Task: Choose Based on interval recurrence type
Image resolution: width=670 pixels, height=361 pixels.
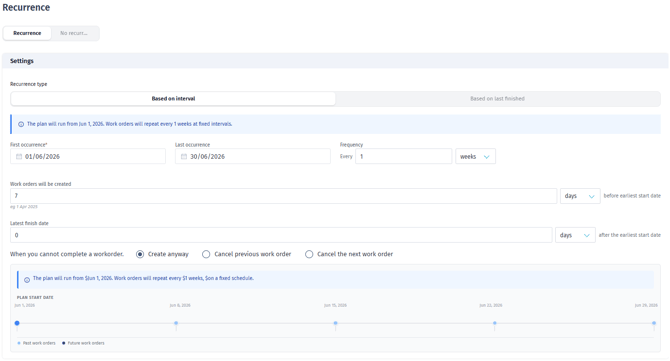Action: click(x=173, y=98)
